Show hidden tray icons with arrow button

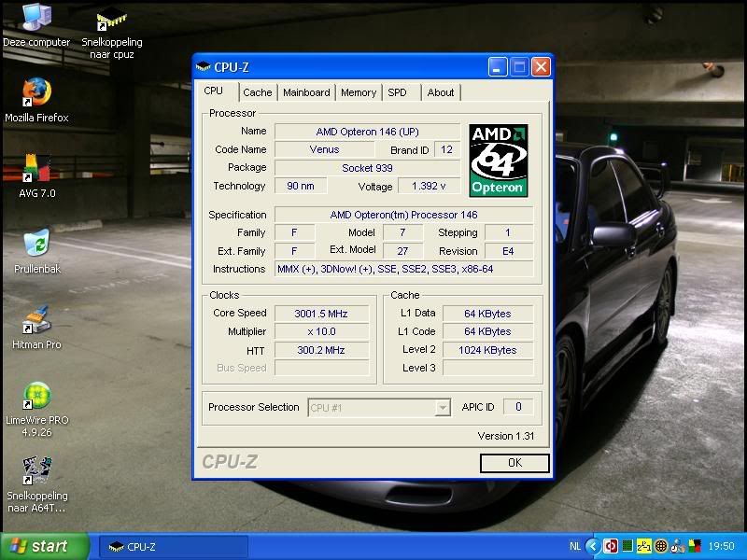tap(593, 546)
